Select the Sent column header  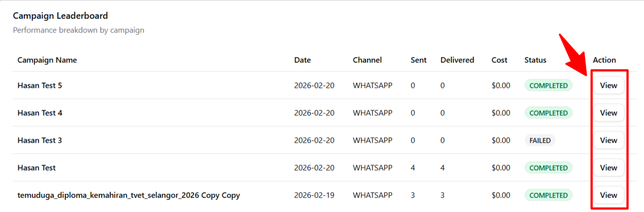419,60
